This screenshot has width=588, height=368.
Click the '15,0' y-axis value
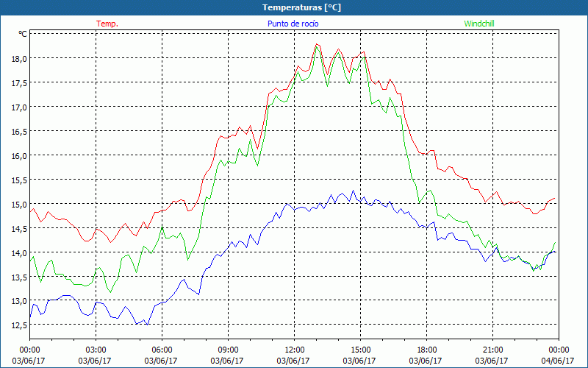coord(19,205)
